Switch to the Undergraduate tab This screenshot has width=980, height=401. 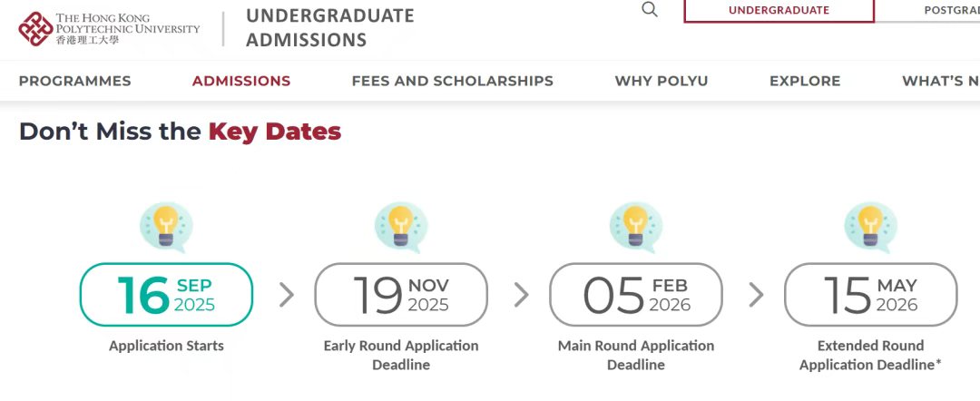click(779, 10)
